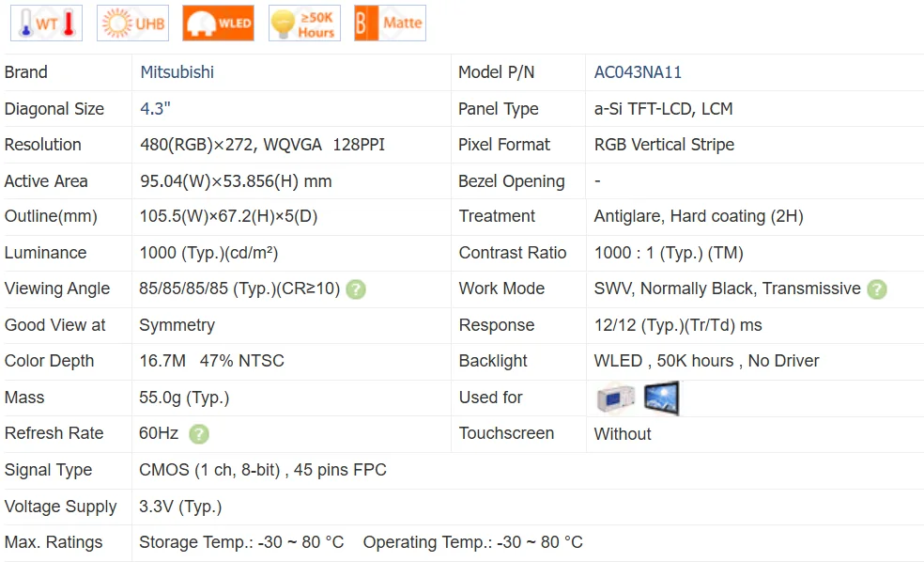Click the Pixel Format label
The image size is (924, 562).
504,145
